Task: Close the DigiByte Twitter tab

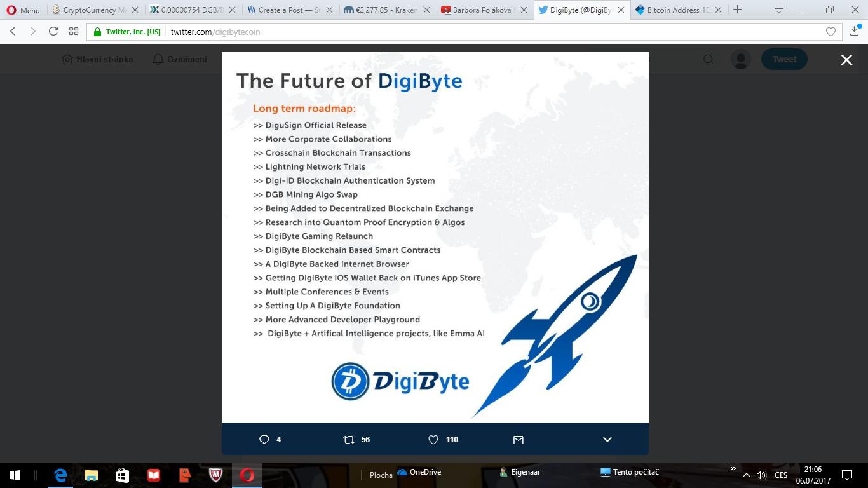Action: (621, 10)
